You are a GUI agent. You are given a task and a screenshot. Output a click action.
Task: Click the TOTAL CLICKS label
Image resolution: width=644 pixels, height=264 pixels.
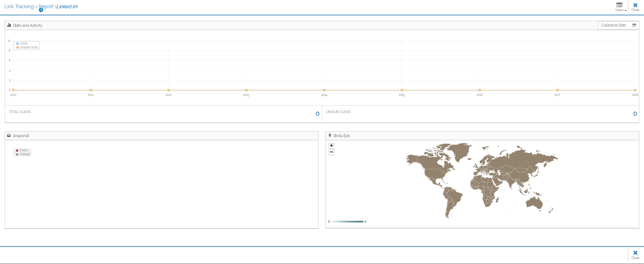(20, 112)
